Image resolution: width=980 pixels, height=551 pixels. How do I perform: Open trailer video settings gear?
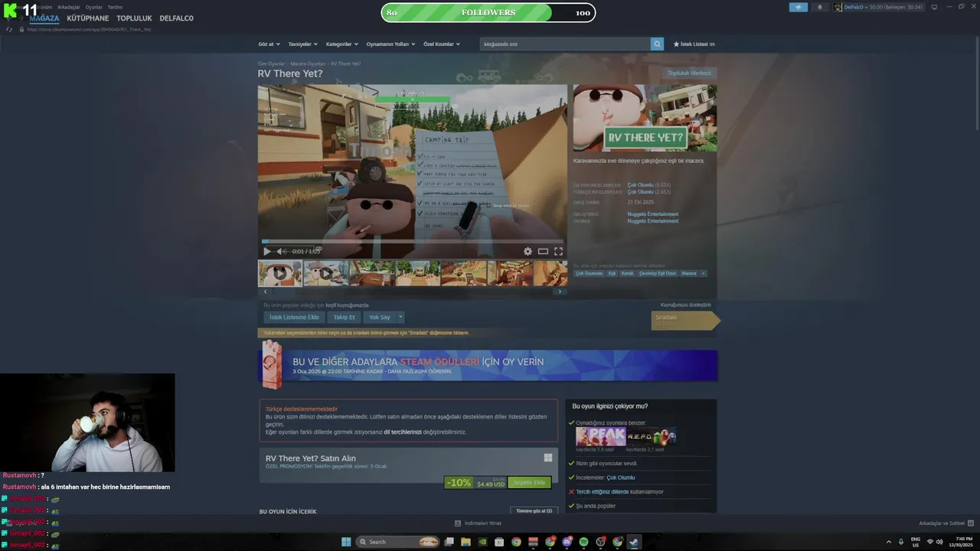[x=528, y=251]
